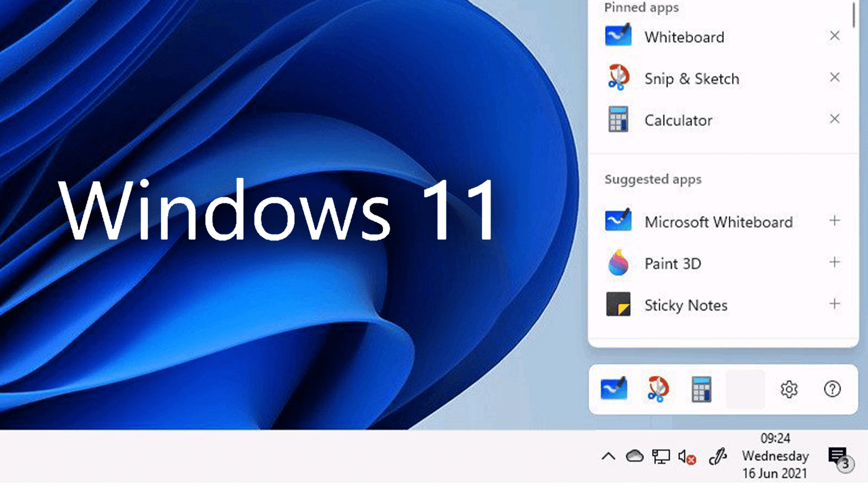Viewport: 868px width, 488px height.
Task: Select the Paint 3D suggested app icon
Action: [x=618, y=264]
